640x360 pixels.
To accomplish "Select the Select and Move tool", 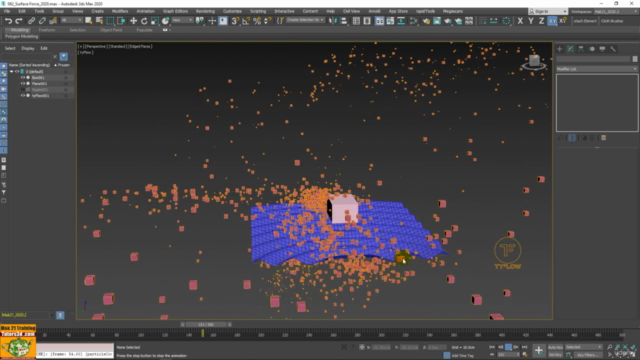I will coord(133,21).
